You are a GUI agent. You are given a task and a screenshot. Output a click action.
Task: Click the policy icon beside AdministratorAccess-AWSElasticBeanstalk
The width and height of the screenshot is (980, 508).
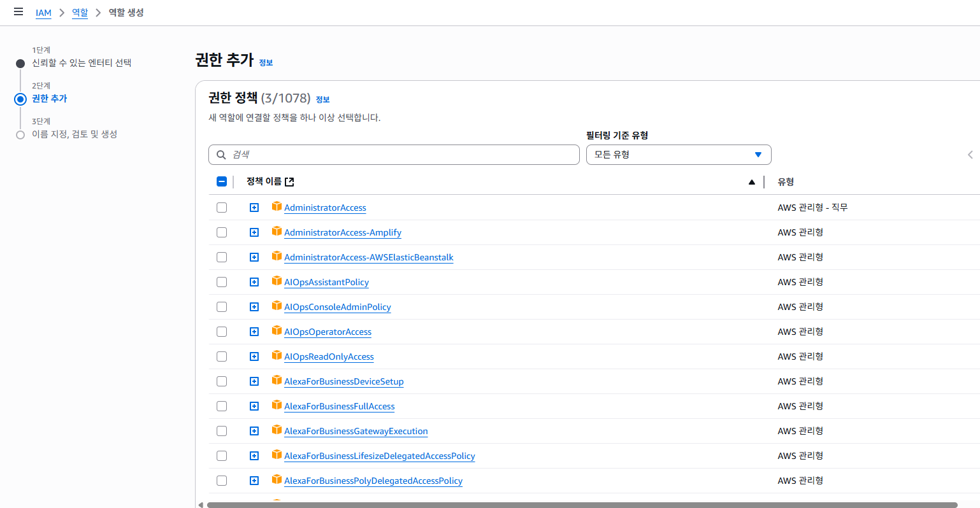[x=277, y=256]
